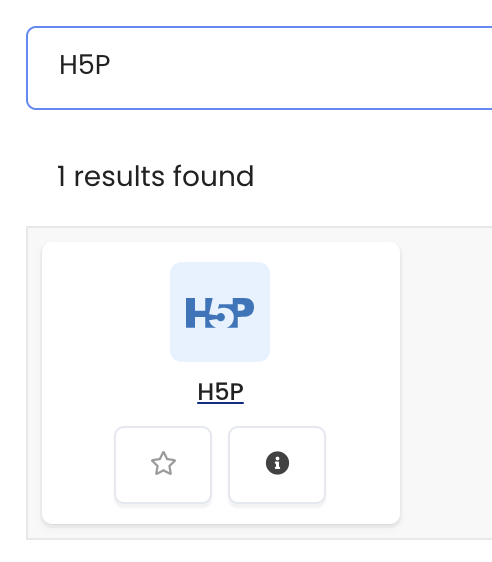Click the button left of info icon
Image resolution: width=492 pixels, height=562 pixels.
[x=163, y=465]
